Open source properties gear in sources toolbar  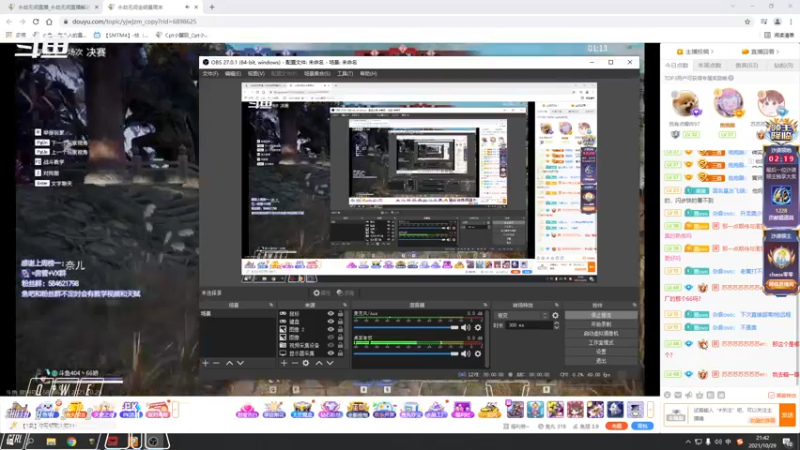point(306,363)
